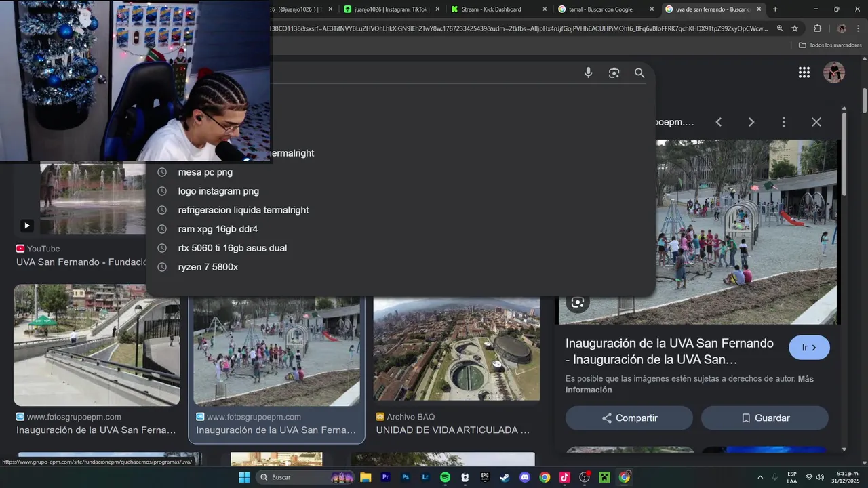Go to previous image in preview panel
This screenshot has height=488, width=868.
(719, 122)
